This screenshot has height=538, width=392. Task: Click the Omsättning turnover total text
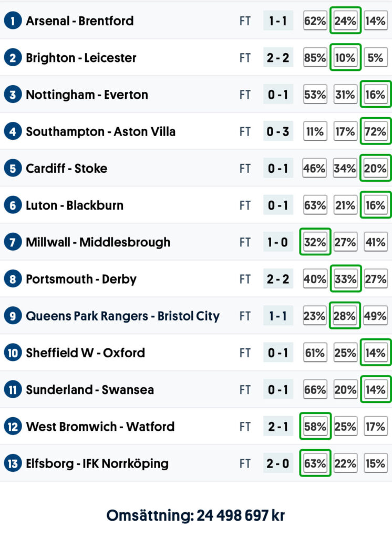(195, 515)
